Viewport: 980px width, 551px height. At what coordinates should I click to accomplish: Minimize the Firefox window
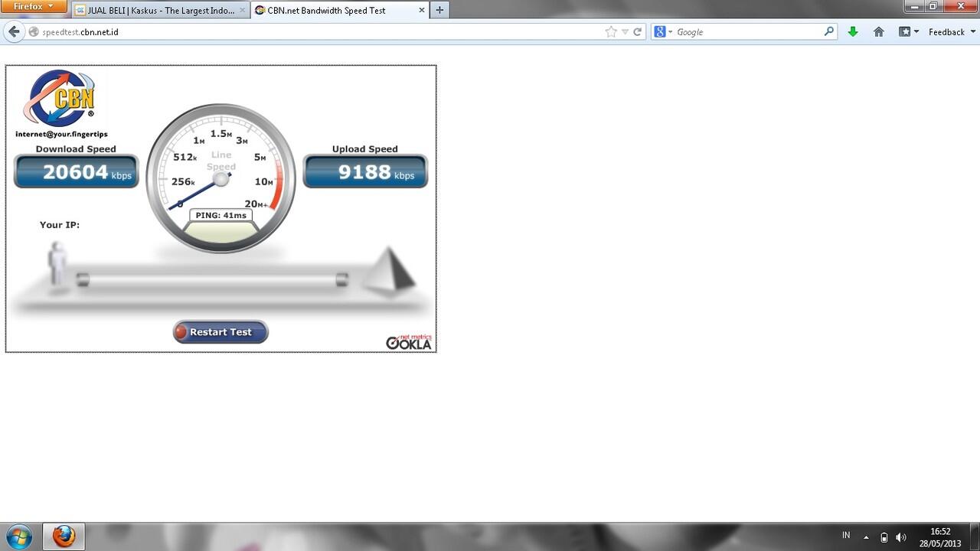point(913,6)
